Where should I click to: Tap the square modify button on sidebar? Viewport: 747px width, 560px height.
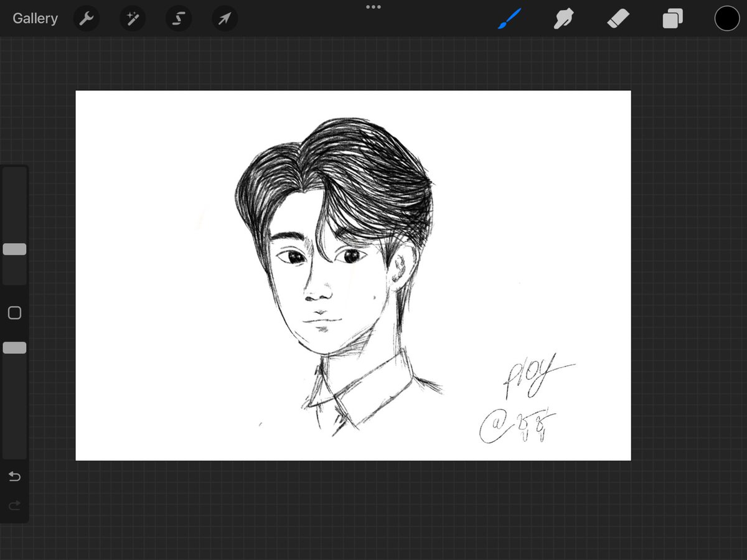14,313
